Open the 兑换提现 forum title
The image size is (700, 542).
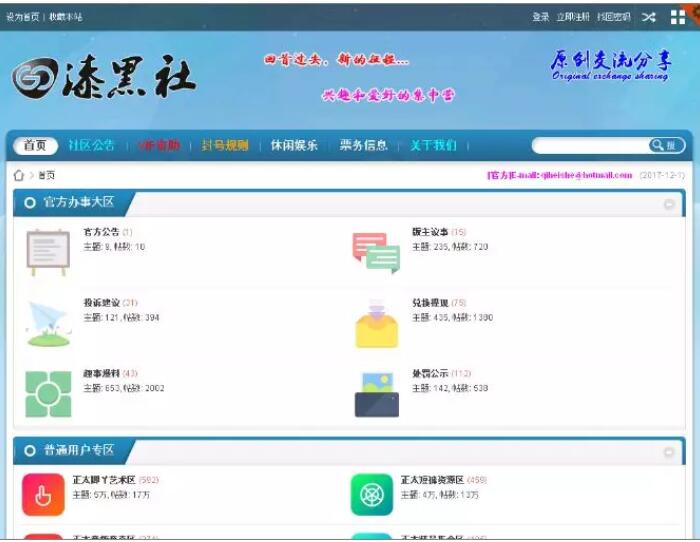[x=430, y=303]
